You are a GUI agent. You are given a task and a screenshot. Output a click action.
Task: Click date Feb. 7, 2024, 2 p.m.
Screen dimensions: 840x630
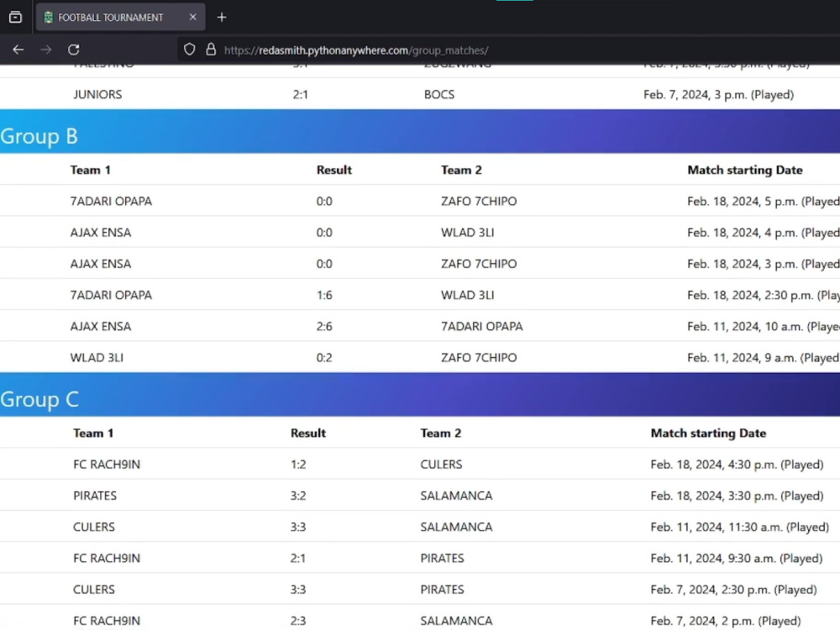click(x=726, y=621)
